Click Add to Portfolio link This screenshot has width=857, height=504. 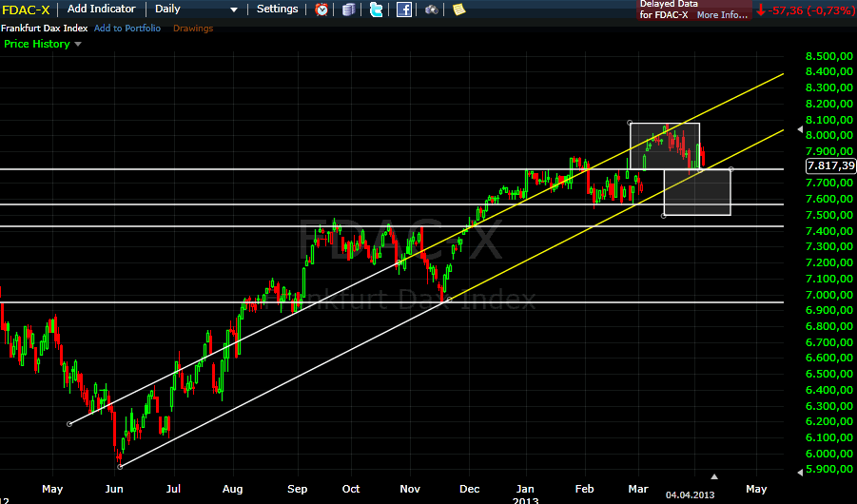pyautogui.click(x=127, y=28)
